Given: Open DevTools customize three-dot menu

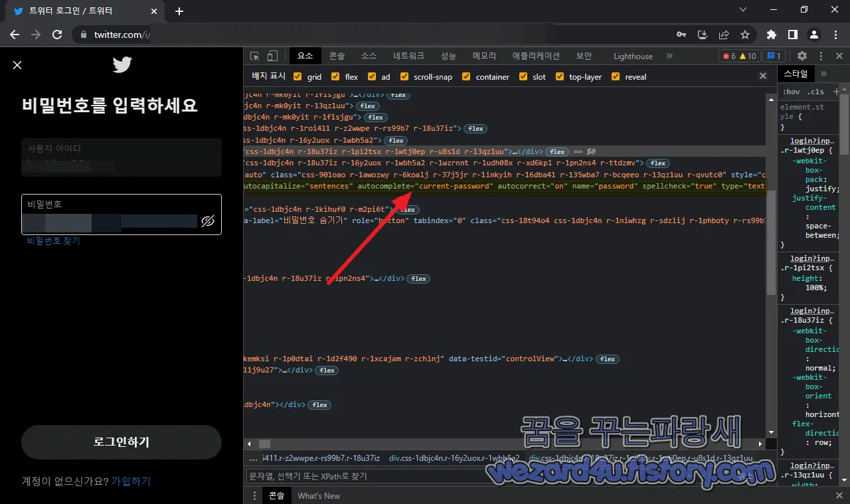Looking at the screenshot, I should pyautogui.click(x=821, y=56).
